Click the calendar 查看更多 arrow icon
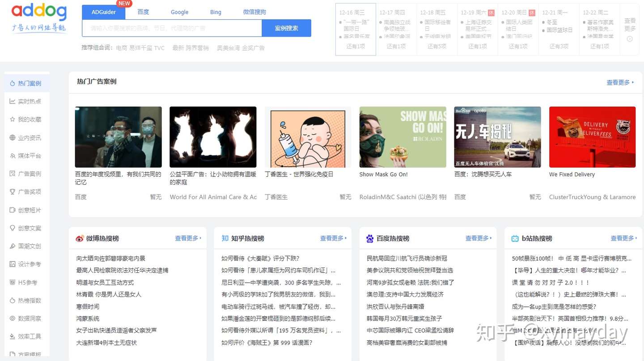This screenshot has width=644, height=361. click(630, 39)
